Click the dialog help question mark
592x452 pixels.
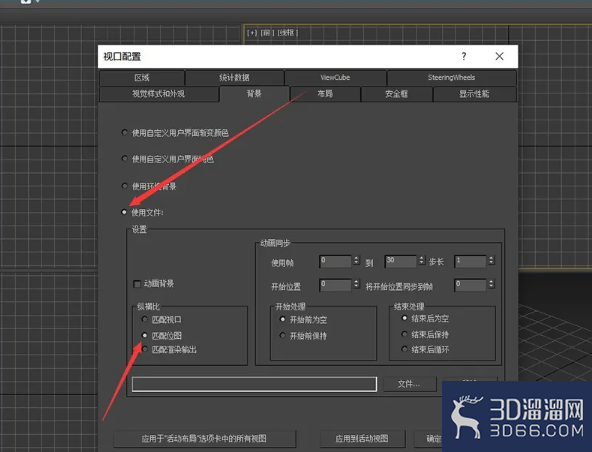coord(464,56)
